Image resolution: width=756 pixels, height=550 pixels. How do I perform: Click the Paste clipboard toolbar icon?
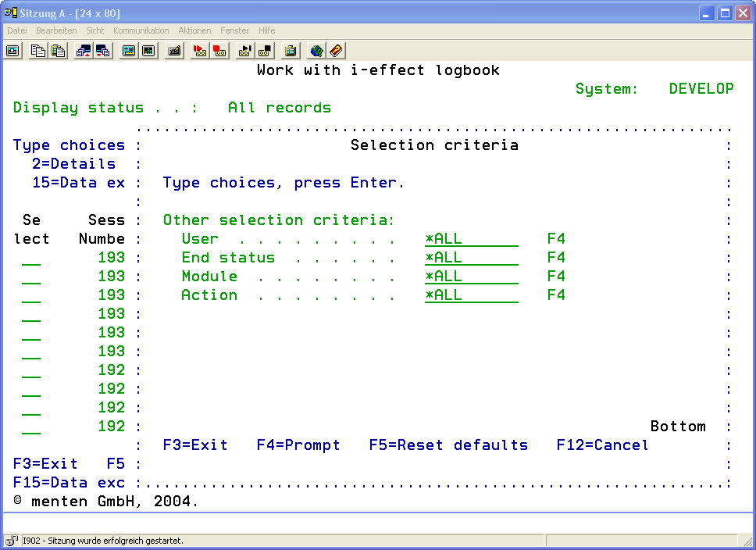click(58, 51)
